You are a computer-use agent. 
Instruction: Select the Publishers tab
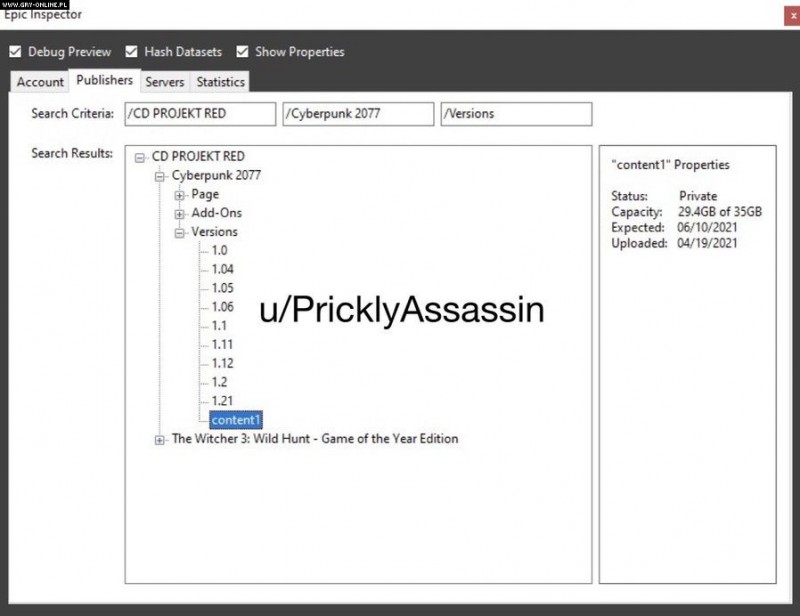(105, 80)
